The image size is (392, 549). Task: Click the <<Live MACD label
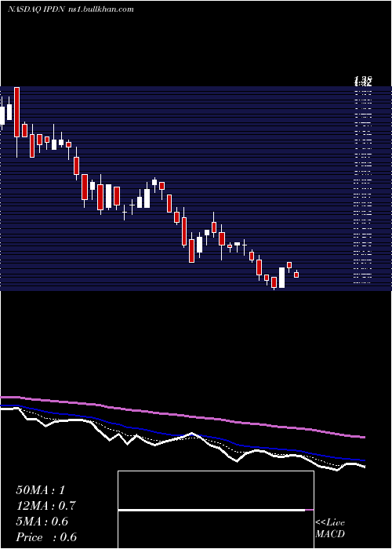tap(330, 529)
